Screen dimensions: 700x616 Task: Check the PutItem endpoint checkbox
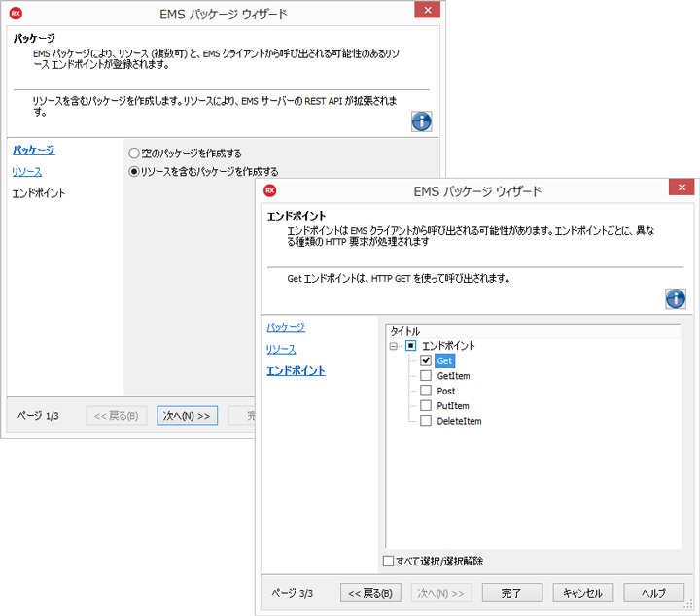click(x=426, y=405)
